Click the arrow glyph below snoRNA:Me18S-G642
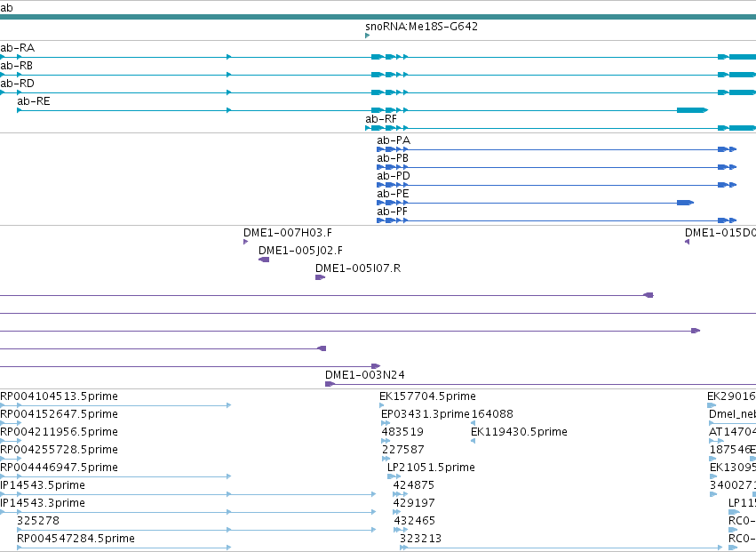 coord(368,36)
